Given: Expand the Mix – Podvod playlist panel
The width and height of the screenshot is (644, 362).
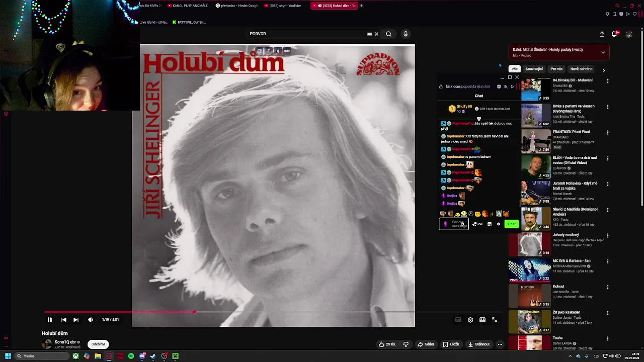Looking at the screenshot, I should 603,52.
